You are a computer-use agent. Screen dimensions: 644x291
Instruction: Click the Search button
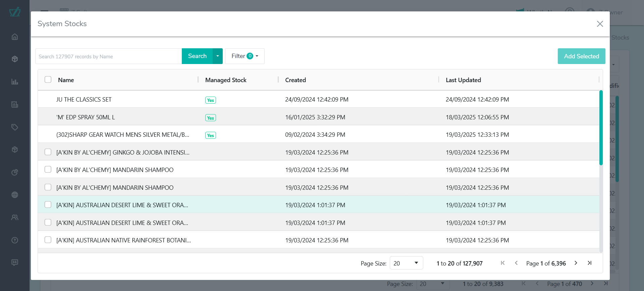click(x=197, y=56)
